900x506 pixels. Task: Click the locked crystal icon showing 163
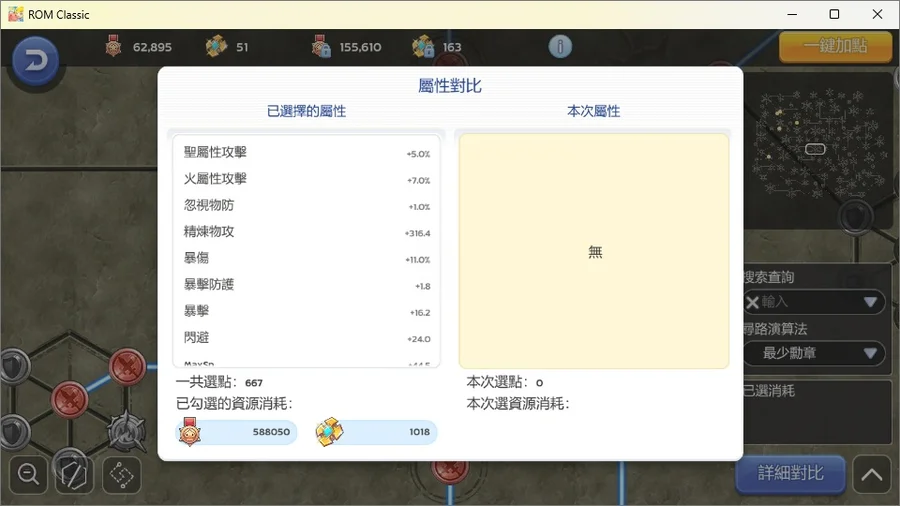point(423,47)
